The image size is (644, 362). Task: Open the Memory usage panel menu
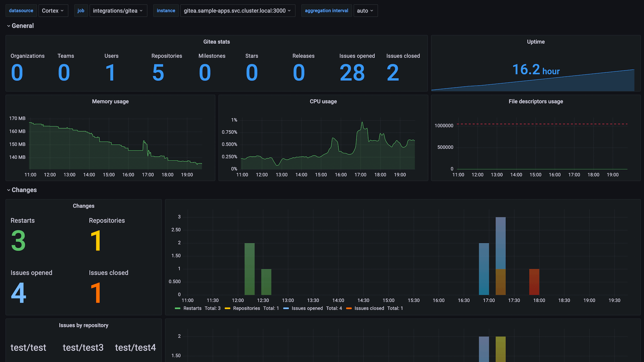[110, 101]
